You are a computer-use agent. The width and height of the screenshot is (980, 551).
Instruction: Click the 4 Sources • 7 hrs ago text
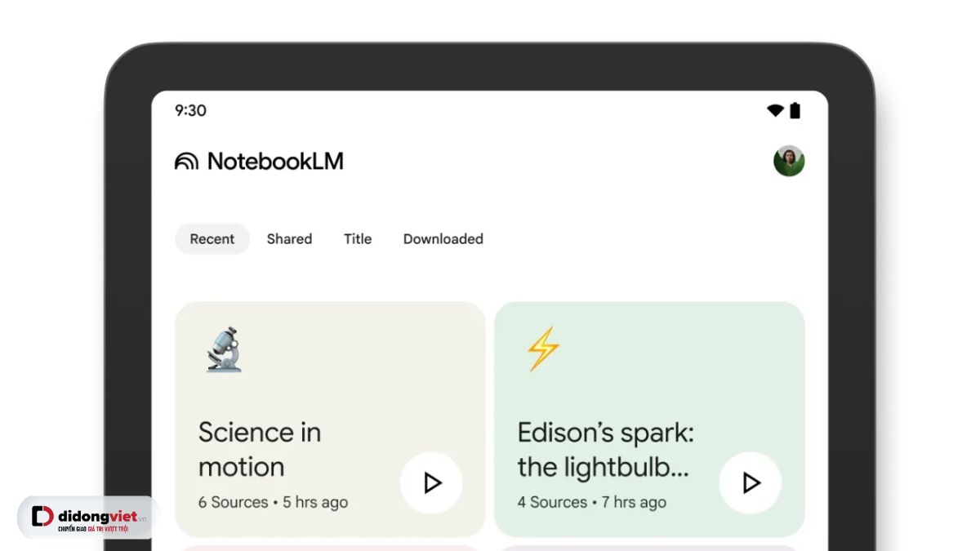click(x=591, y=502)
